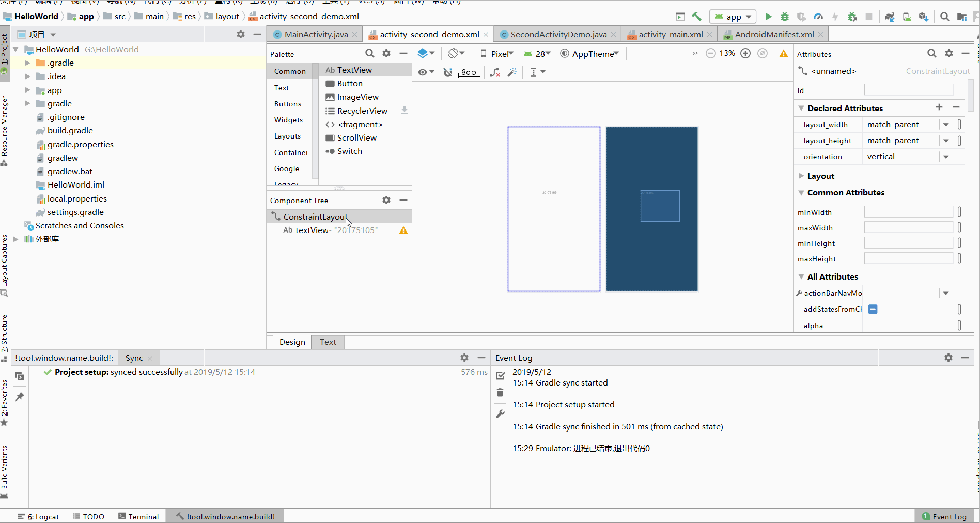Toggle the autoconnect magnet icon

coord(448,72)
